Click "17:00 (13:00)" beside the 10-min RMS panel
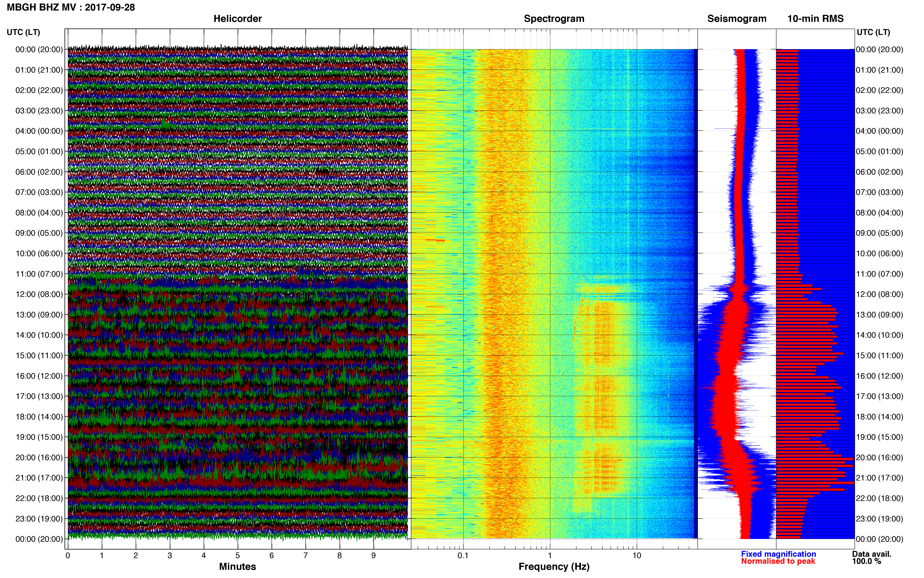 coord(880,396)
